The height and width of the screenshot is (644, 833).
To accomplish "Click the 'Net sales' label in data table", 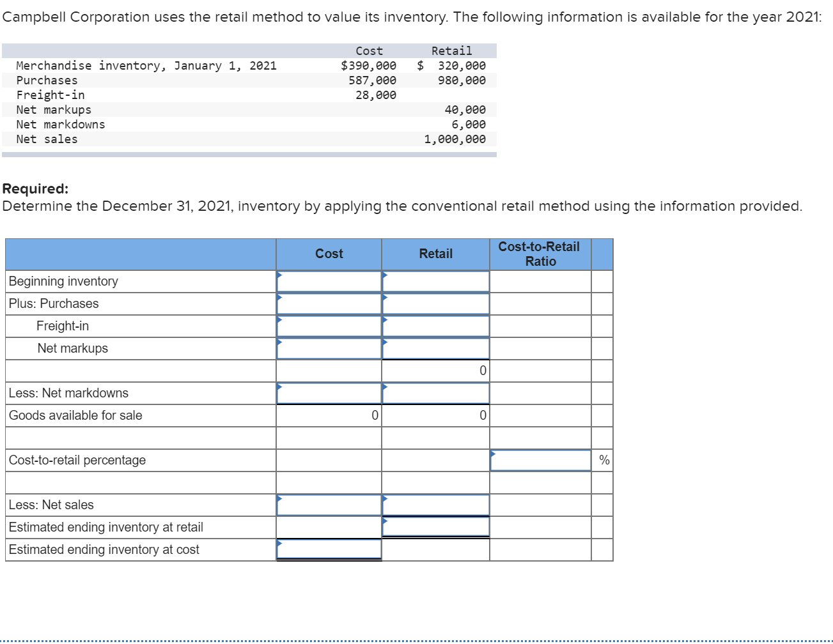I will (x=47, y=139).
